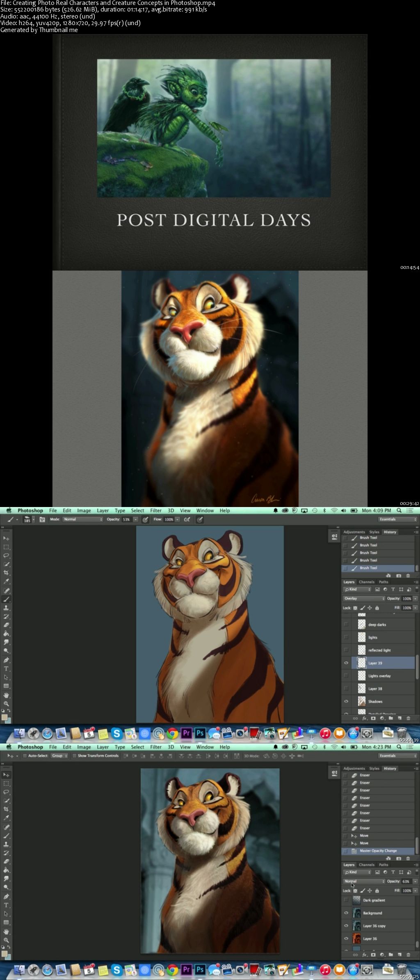420x980 pixels.
Task: Select the Clone Stamp tool in 4:09 PM window
Action: [6, 608]
